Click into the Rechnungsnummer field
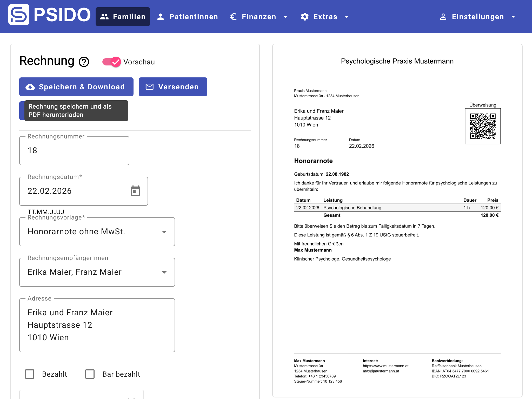 [x=74, y=151]
